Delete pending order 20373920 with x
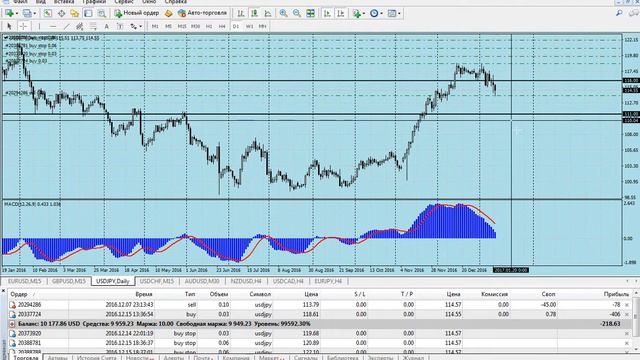640x360 pixels. [627, 334]
